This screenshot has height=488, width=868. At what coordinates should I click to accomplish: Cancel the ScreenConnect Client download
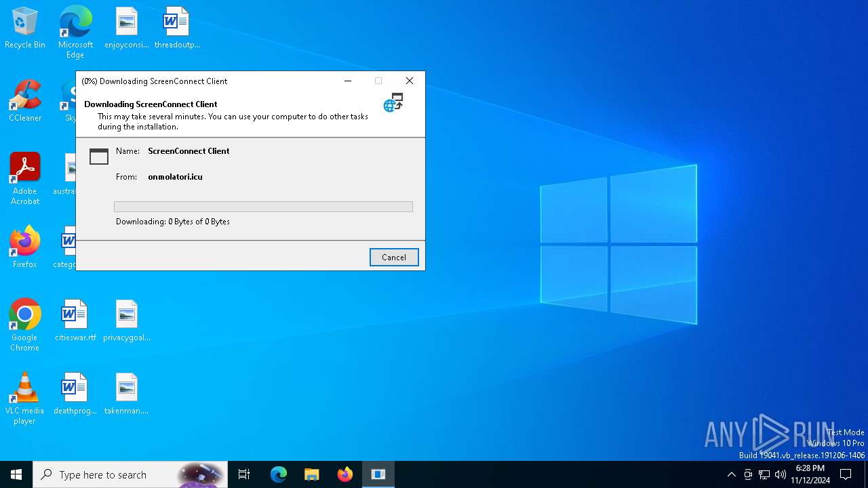394,258
